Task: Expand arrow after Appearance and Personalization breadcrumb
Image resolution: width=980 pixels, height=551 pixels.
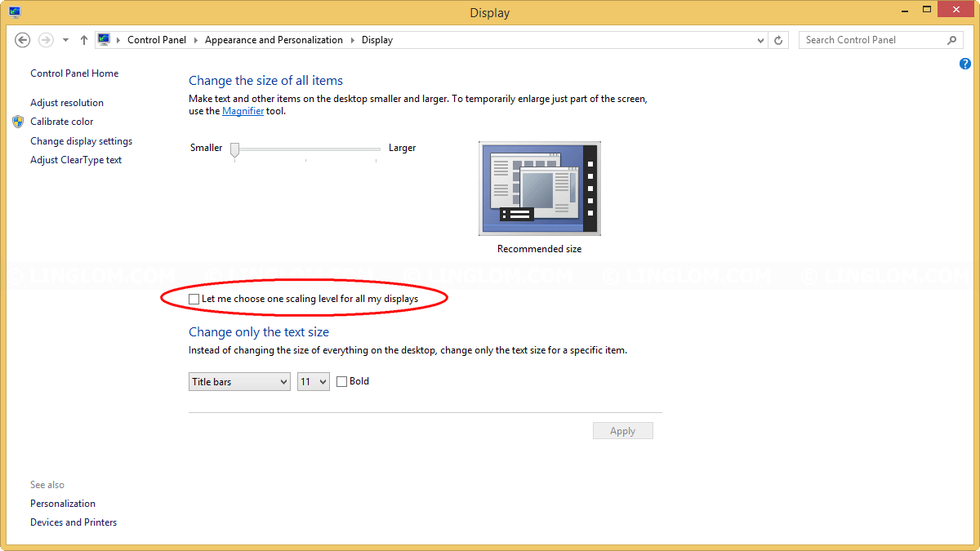Action: click(353, 39)
